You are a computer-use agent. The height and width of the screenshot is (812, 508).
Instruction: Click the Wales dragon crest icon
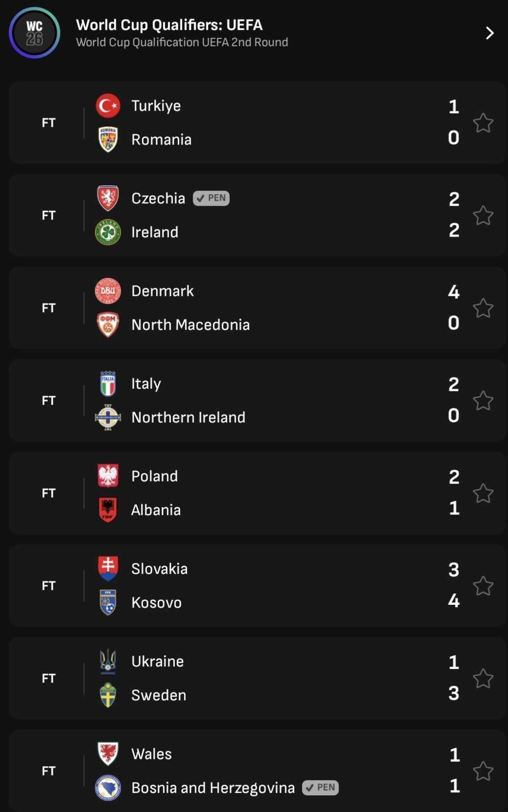tap(108, 754)
